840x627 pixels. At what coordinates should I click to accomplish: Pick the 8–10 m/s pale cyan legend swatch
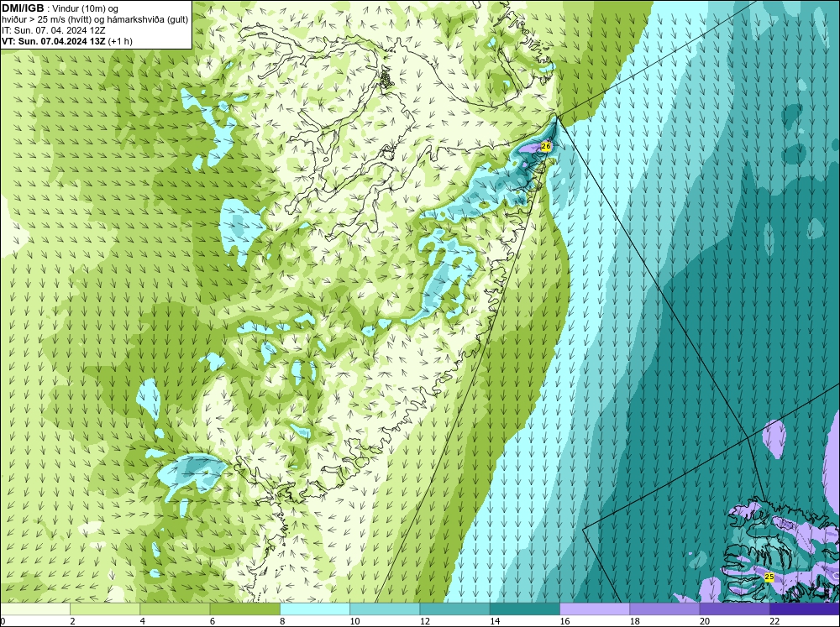coord(315,609)
